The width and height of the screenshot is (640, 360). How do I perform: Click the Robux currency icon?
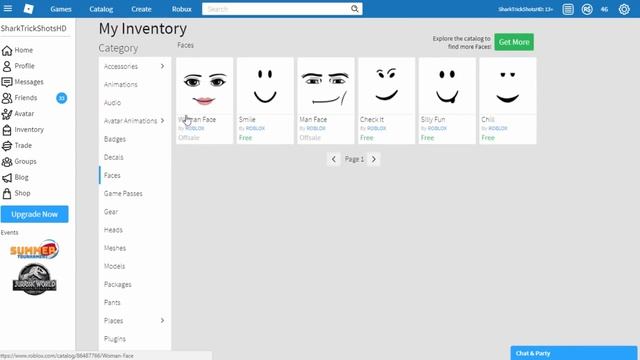tap(587, 9)
